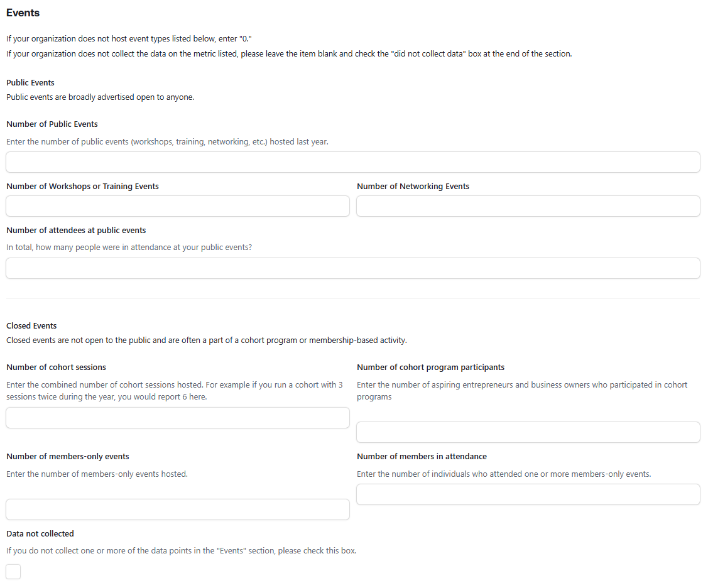The image size is (708, 588).
Task: Focus the Workshops or Training Events text box
Action: click(178, 206)
